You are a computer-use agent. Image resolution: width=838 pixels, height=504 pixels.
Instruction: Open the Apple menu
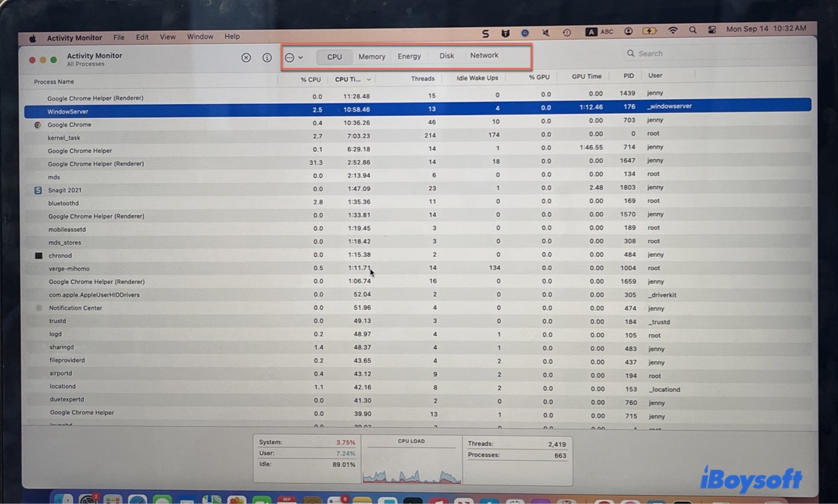click(x=32, y=38)
